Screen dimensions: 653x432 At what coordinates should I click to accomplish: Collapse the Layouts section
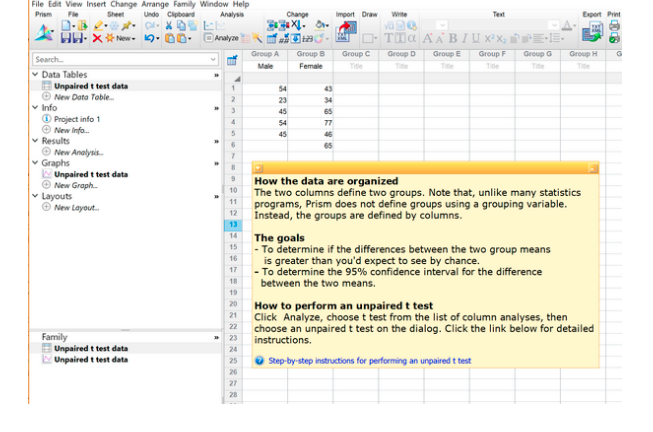[35, 196]
